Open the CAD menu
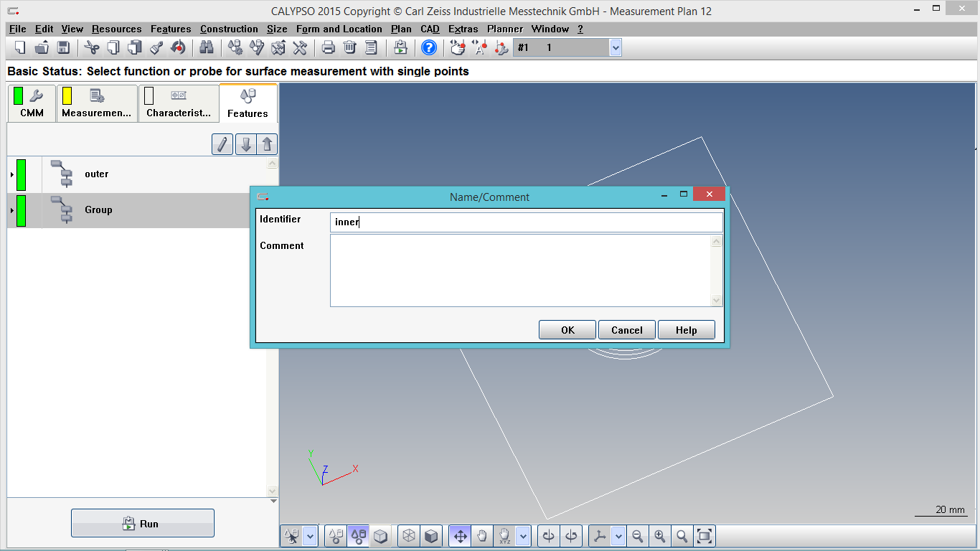The width and height of the screenshot is (980, 551). coord(430,29)
